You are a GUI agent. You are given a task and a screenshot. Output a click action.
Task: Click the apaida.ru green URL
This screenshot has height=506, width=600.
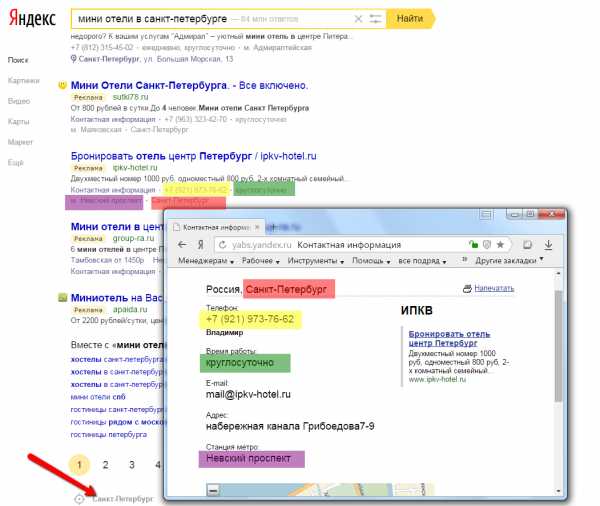coord(130,309)
